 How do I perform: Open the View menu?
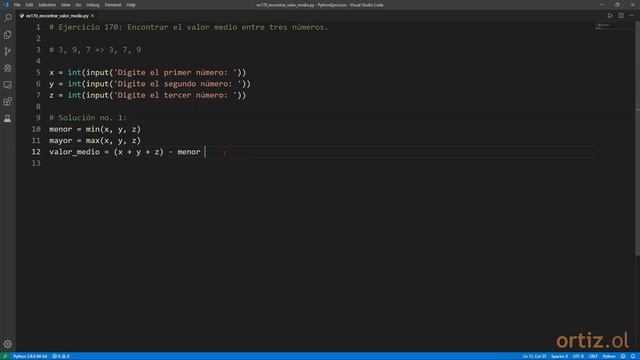[x=66, y=5]
